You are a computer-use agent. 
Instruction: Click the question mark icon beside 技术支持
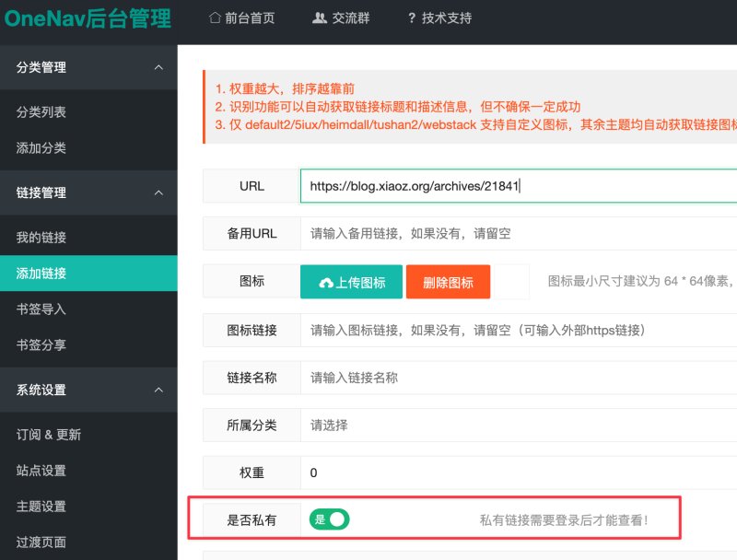(412, 17)
